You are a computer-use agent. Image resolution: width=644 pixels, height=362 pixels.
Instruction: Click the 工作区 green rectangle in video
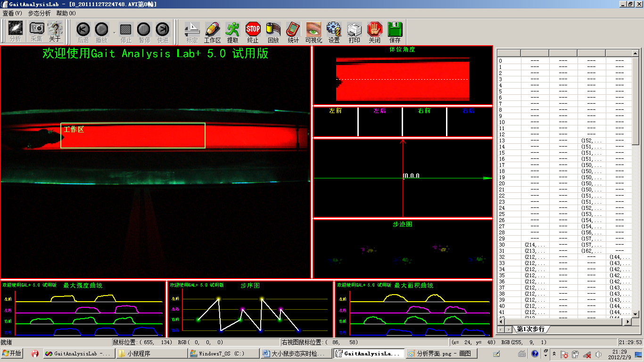point(133,136)
